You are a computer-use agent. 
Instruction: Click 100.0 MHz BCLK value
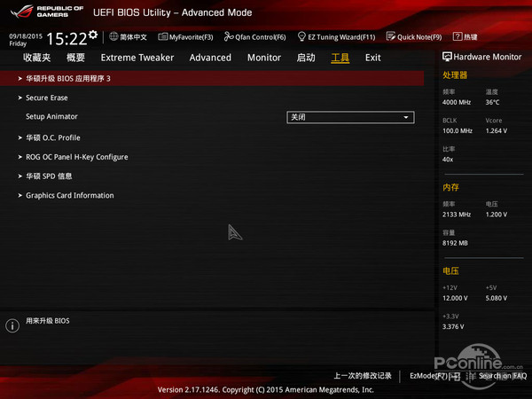(x=458, y=131)
